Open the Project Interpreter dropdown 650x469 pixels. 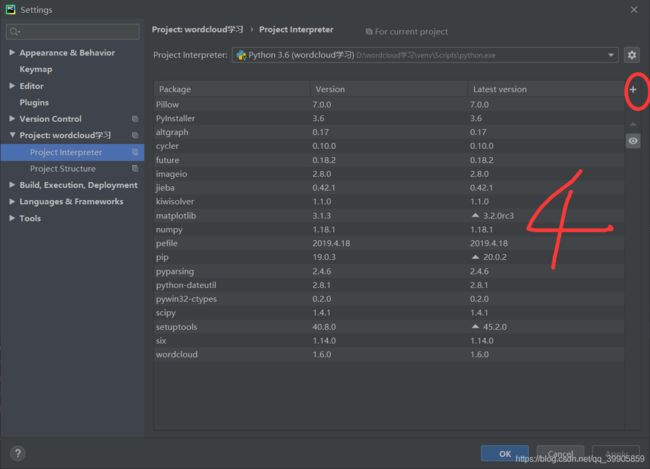point(425,55)
